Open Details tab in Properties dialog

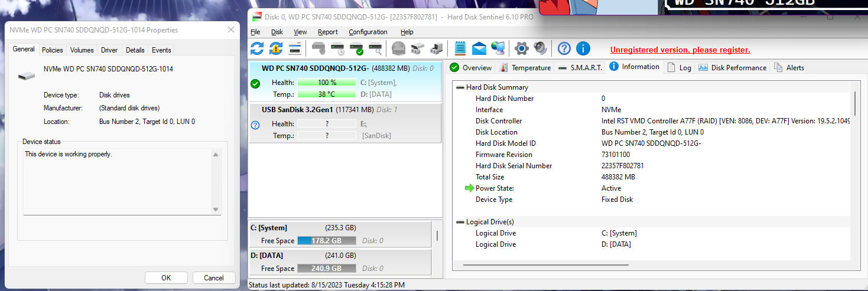(135, 50)
